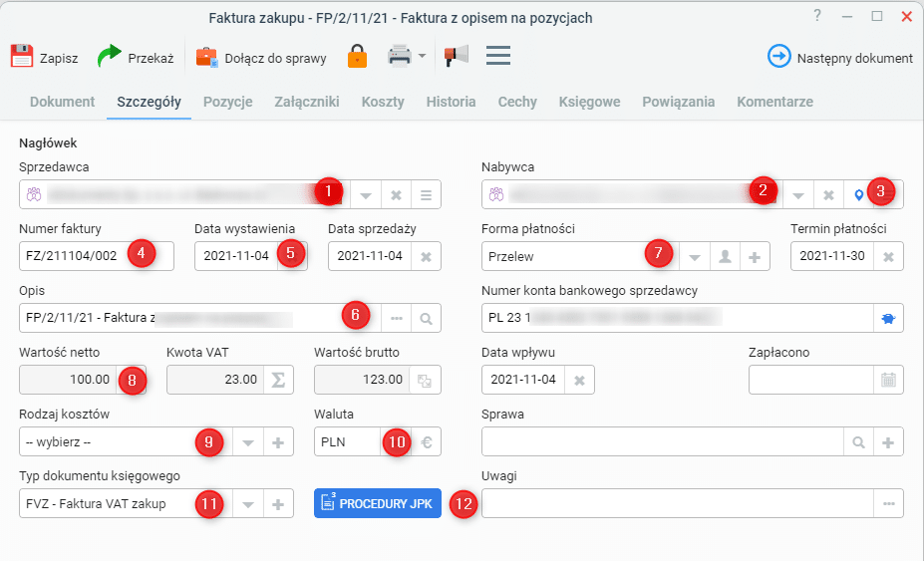Go to Następny dokument

(x=839, y=58)
